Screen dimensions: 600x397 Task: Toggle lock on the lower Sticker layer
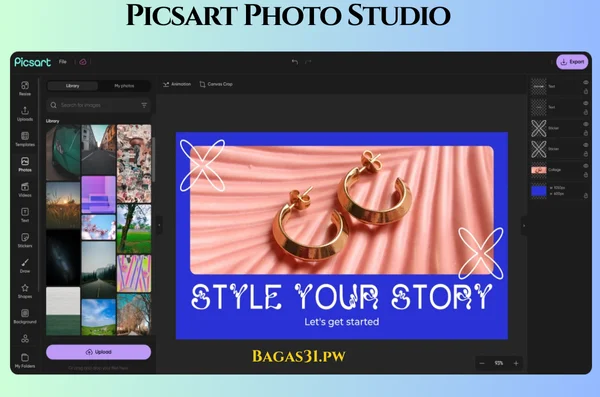(x=585, y=154)
